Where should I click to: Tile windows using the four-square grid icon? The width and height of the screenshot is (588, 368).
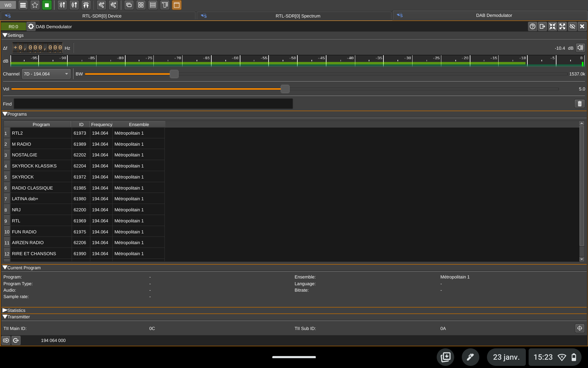[141, 5]
